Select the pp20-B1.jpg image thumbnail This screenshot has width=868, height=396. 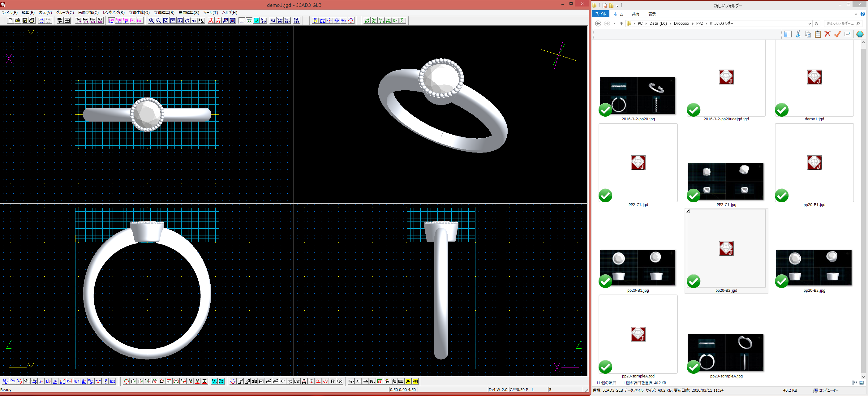[638, 268]
